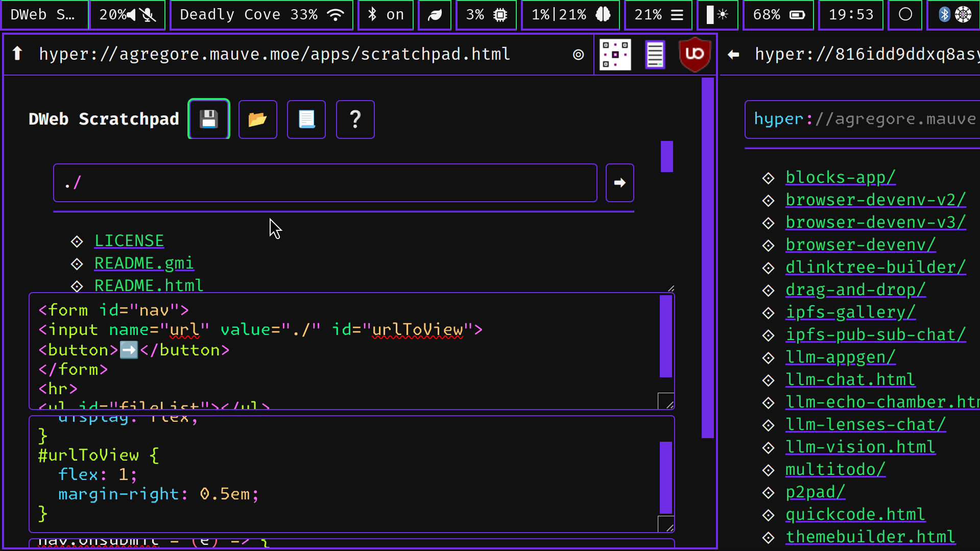Open llm-echo-chamber.html link
980x551 pixels.
click(882, 402)
